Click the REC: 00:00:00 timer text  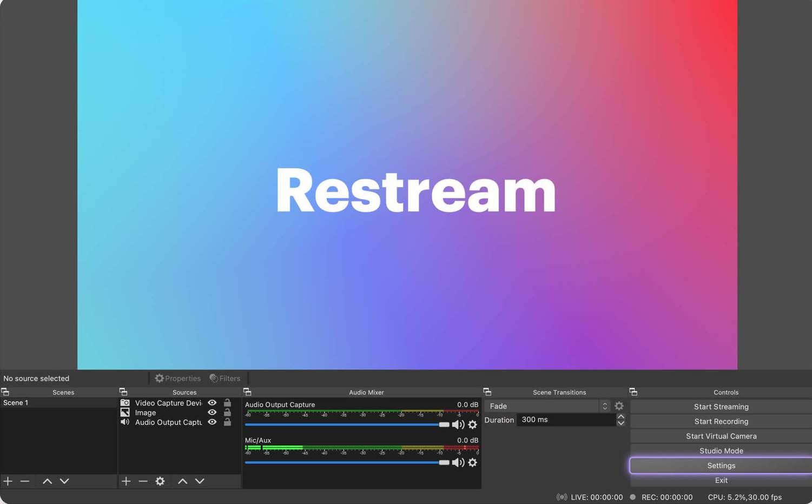[x=667, y=497]
